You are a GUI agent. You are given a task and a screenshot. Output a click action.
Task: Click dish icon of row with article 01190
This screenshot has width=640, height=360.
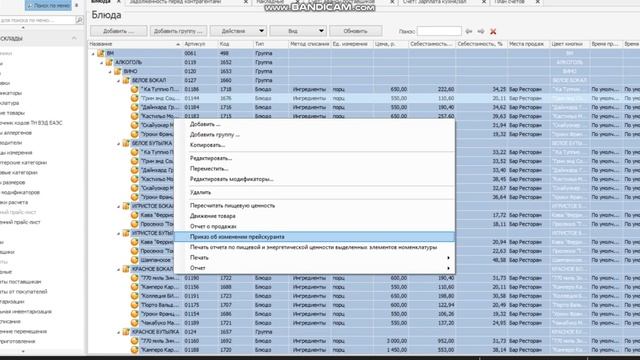click(134, 278)
